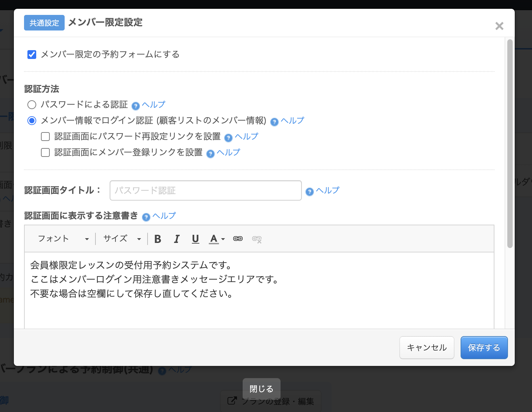Apply italic formatting in the editor toolbar
This screenshot has height=412, width=532.
[177, 239]
